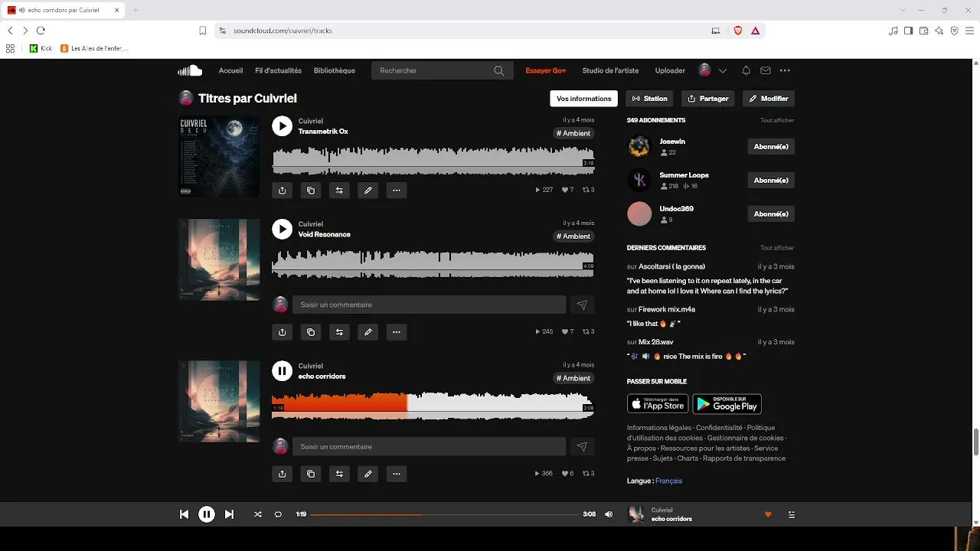Click the copy icon under Transmetrik Ox

coord(311,191)
